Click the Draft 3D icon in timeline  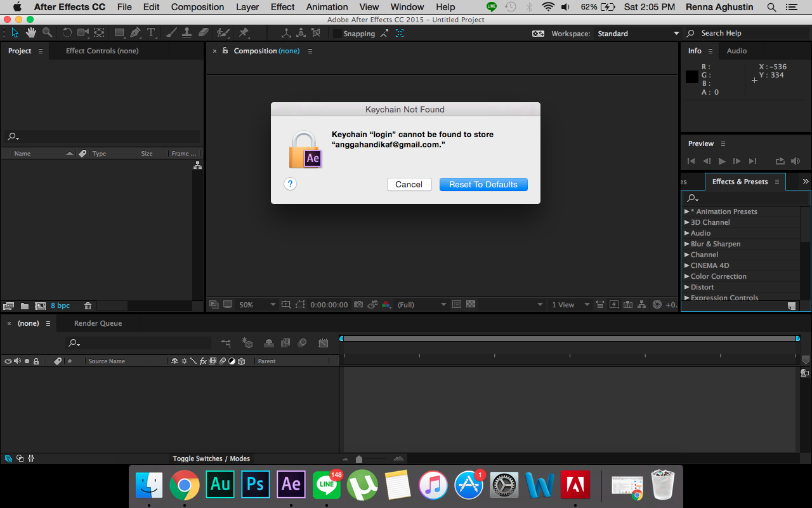[x=247, y=343]
